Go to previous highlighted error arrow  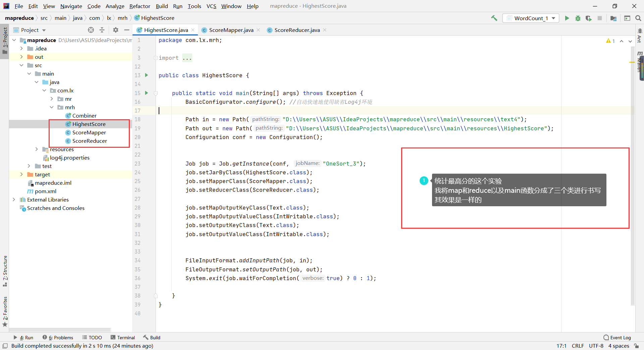pos(622,41)
